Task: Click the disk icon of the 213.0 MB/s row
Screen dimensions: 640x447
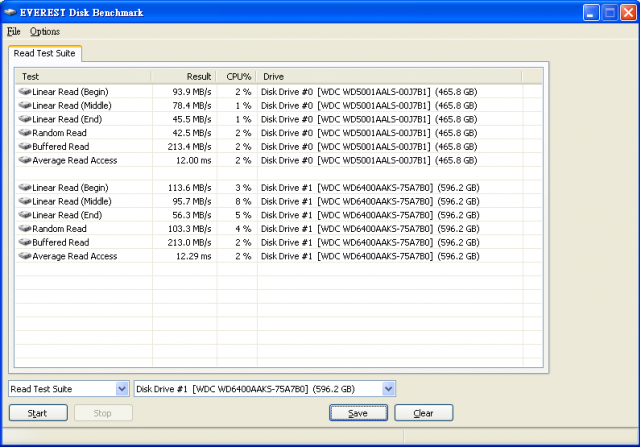Action: pyautogui.click(x=25, y=242)
